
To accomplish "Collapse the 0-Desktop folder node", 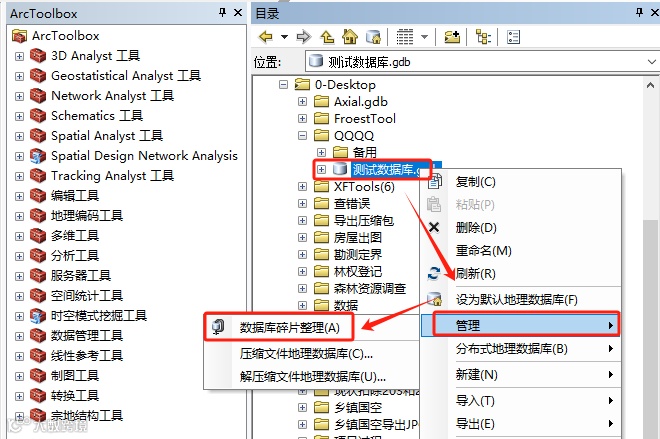I will pos(284,85).
